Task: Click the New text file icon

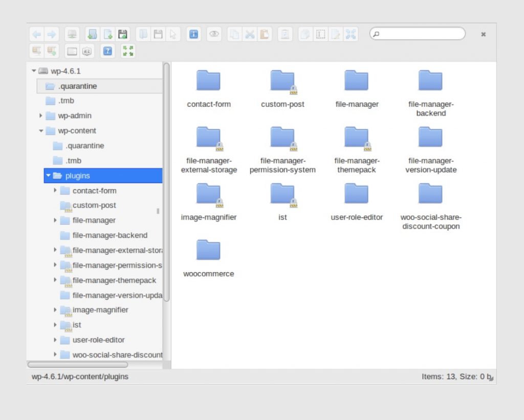Action: pyautogui.click(x=107, y=34)
